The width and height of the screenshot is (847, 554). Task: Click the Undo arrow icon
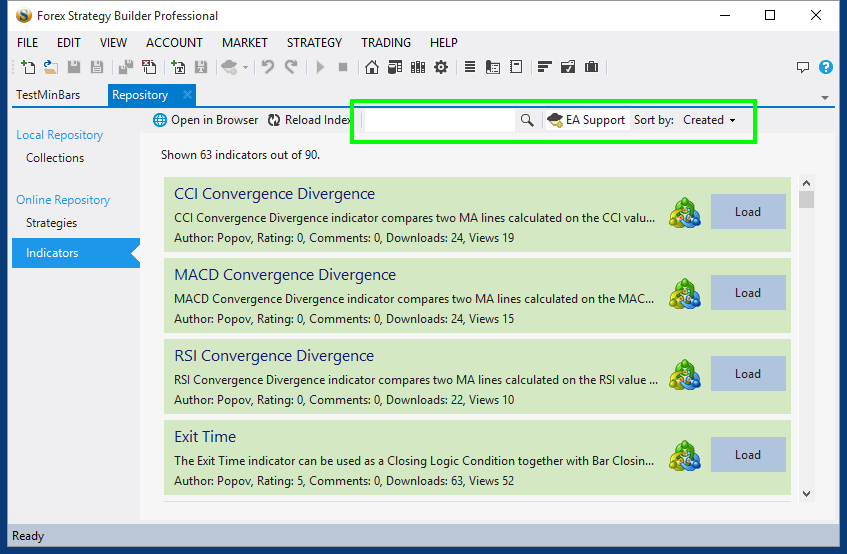(x=267, y=68)
